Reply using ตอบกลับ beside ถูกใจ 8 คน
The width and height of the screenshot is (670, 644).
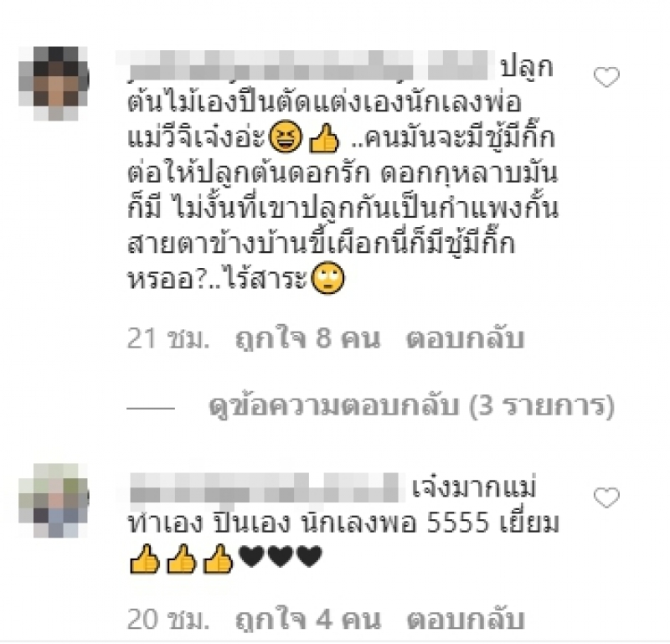(466, 339)
